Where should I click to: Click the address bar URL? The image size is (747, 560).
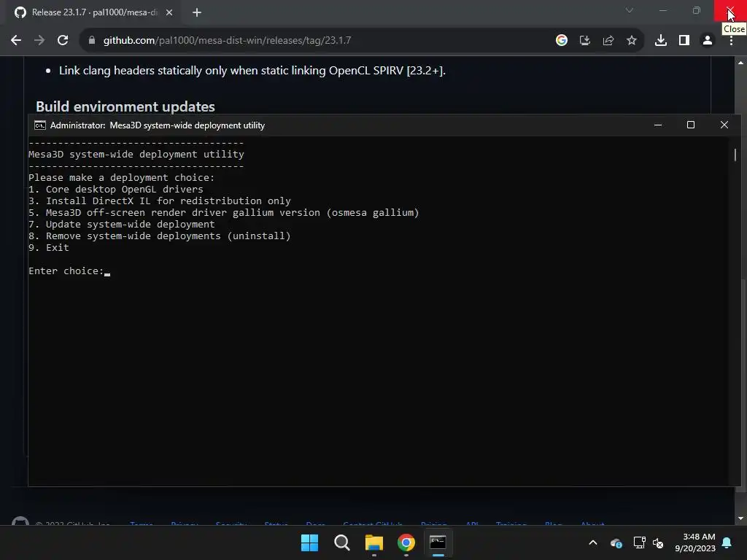(x=228, y=41)
